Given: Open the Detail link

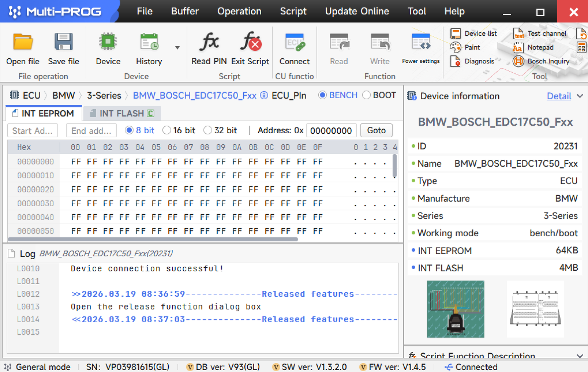Looking at the screenshot, I should (559, 96).
